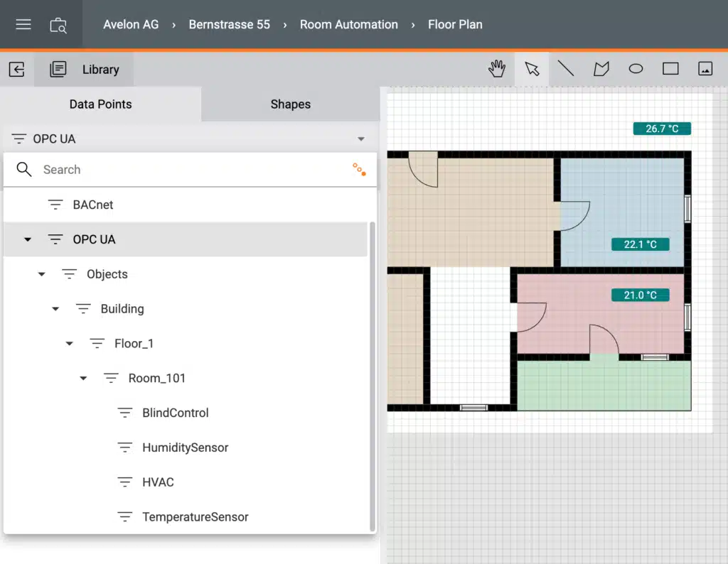Collapse the Floor_1 tree node
The image size is (728, 564).
[70, 344]
